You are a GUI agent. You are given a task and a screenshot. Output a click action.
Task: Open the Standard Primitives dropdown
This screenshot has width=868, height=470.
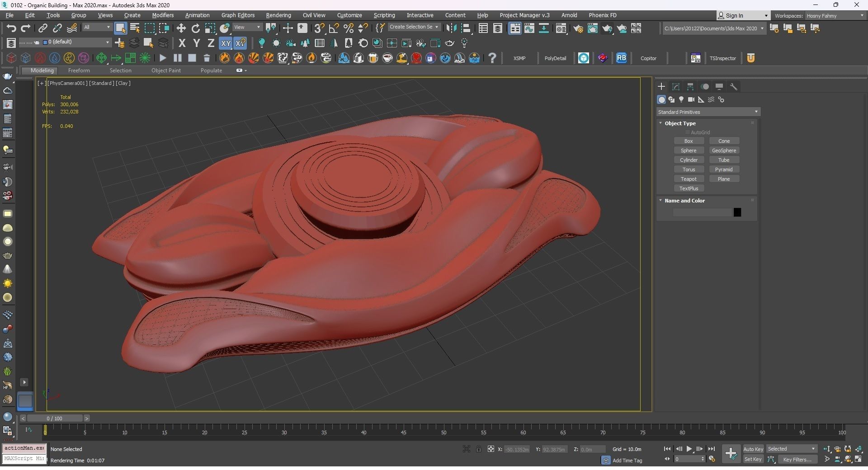click(708, 112)
